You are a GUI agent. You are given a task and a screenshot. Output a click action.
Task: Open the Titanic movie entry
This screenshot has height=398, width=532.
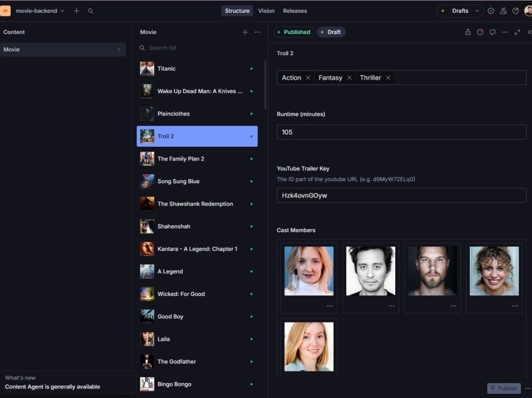click(x=197, y=69)
